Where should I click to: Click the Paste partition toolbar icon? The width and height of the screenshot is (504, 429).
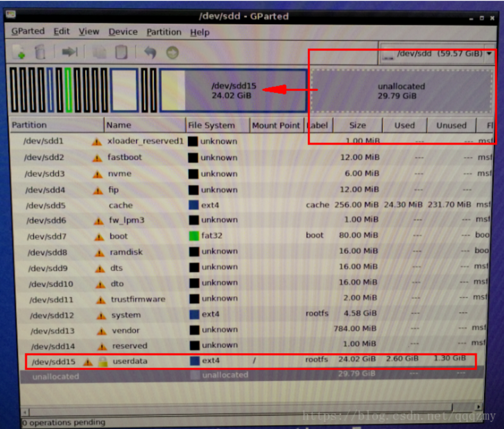coord(121,52)
